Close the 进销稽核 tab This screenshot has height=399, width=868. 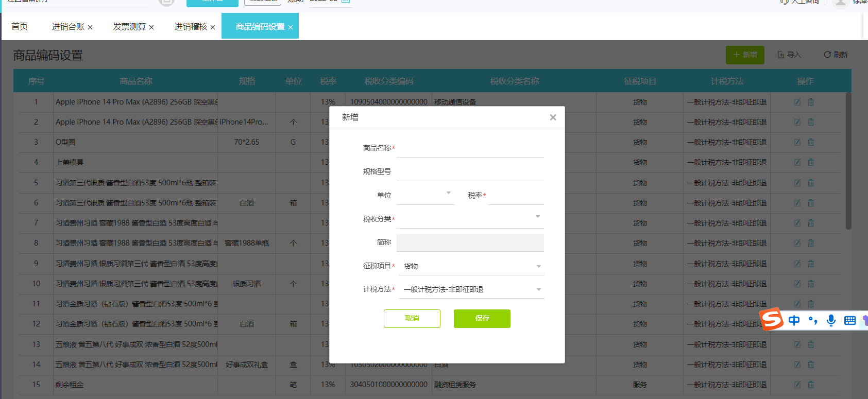tap(213, 27)
